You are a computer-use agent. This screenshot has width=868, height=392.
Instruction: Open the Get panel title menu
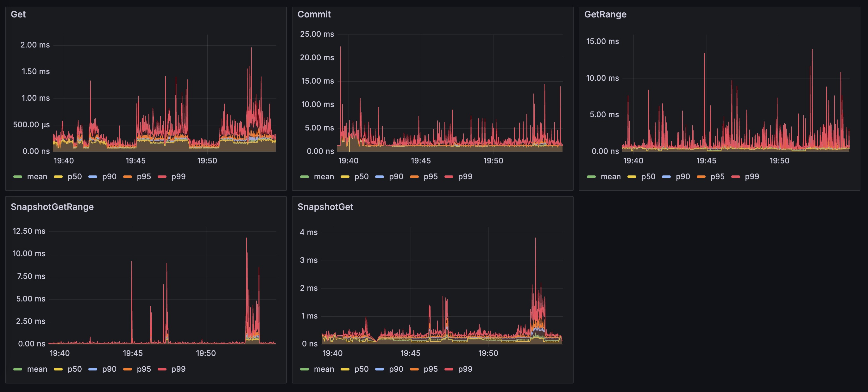coord(18,14)
